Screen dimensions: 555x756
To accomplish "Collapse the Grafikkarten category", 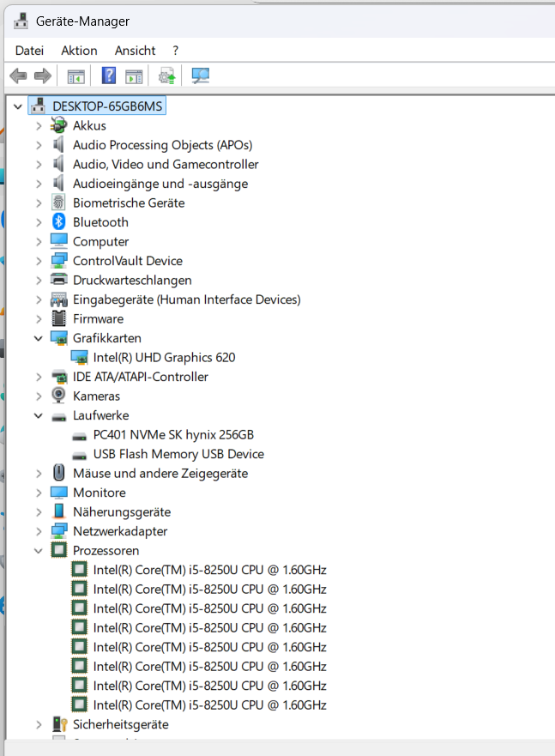I will [x=39, y=338].
